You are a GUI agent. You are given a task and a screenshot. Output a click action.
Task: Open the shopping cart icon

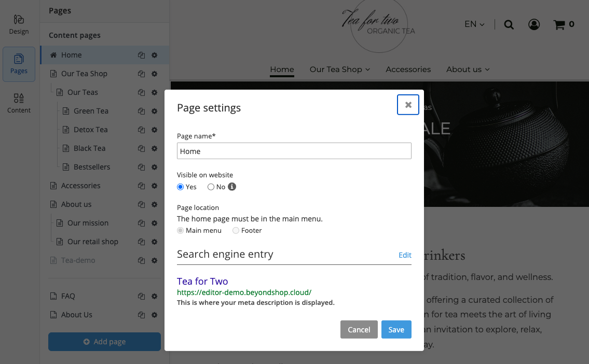click(559, 24)
